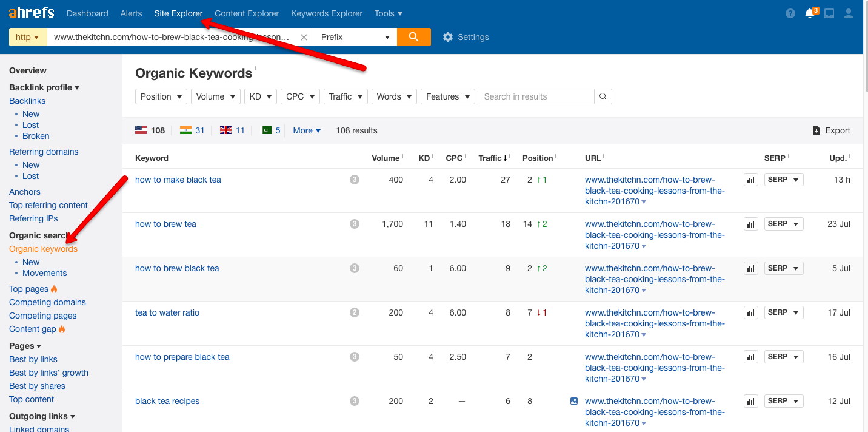Click the ahrefs logo
Viewport: 868px width, 432px height.
(x=32, y=13)
